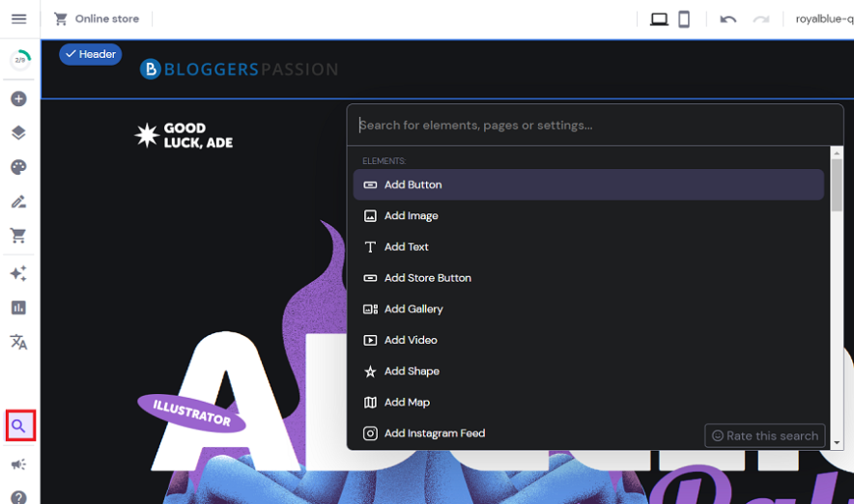Open AI tools sparkle icon
The width and height of the screenshot is (854, 504).
18,273
